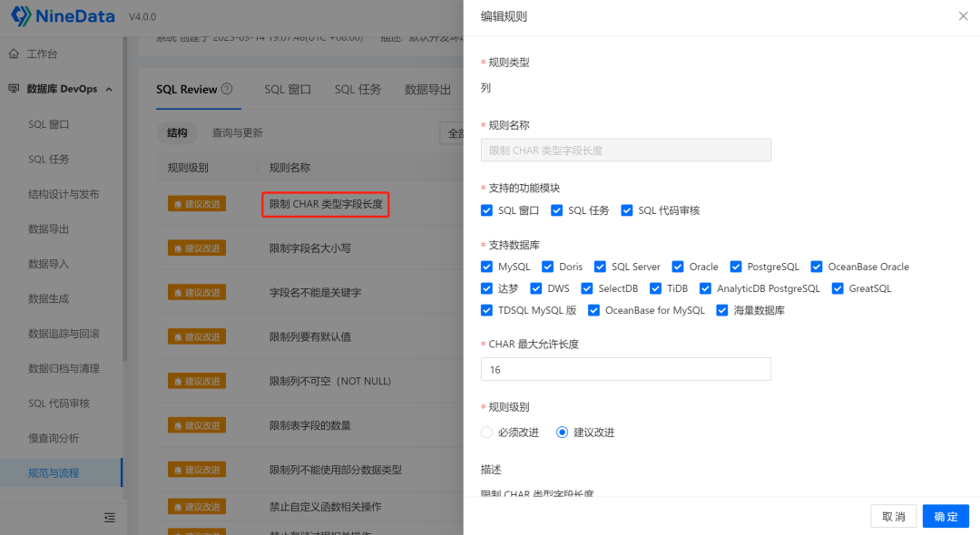Open 数据导入 in the sidebar
Screen dimensions: 980x535
tap(49, 264)
